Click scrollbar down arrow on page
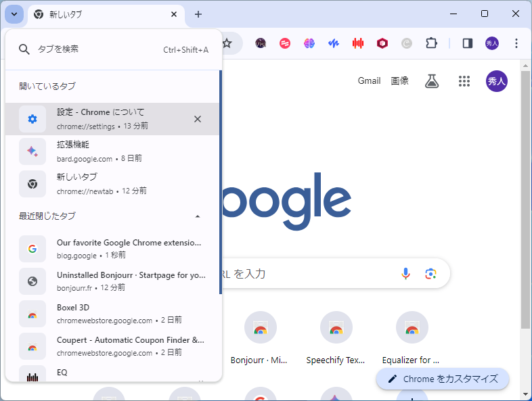 pyautogui.click(x=525, y=394)
